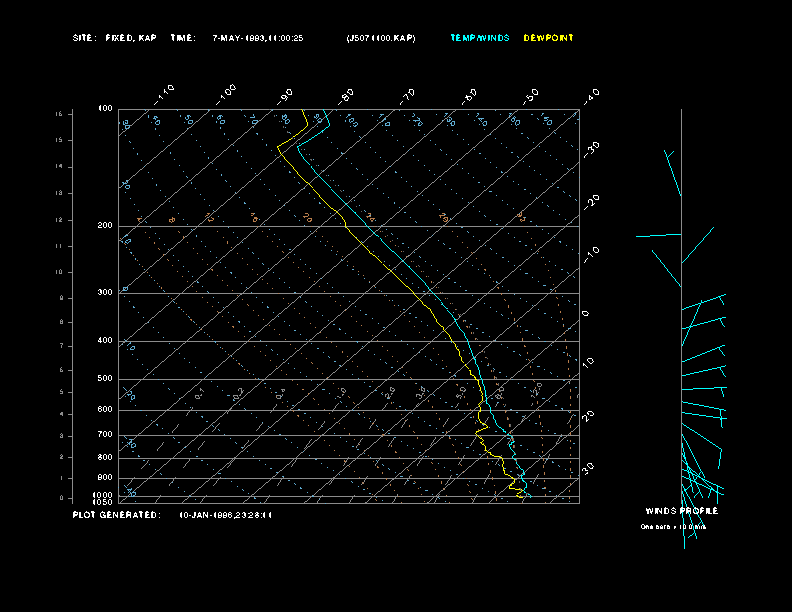Click the 1000 pressure label near chart bottom

pyautogui.click(x=104, y=495)
